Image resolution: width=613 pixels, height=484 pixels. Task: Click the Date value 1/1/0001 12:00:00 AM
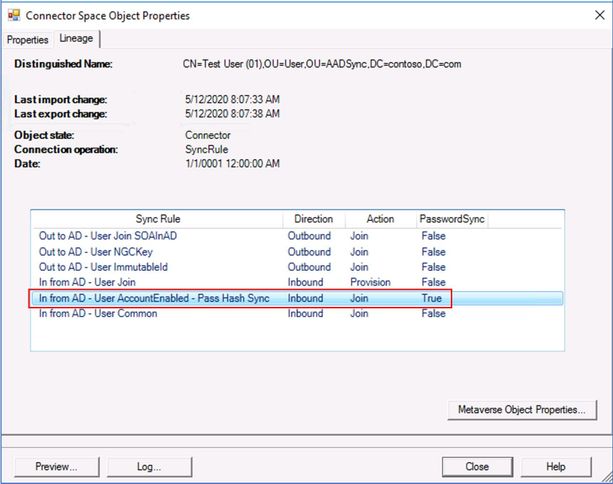click(x=232, y=163)
